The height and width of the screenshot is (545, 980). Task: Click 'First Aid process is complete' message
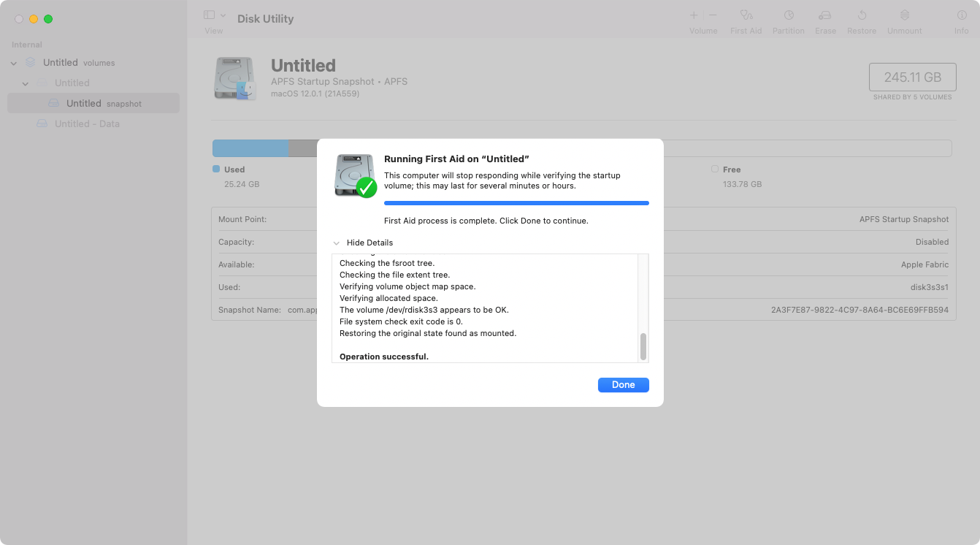pyautogui.click(x=486, y=221)
